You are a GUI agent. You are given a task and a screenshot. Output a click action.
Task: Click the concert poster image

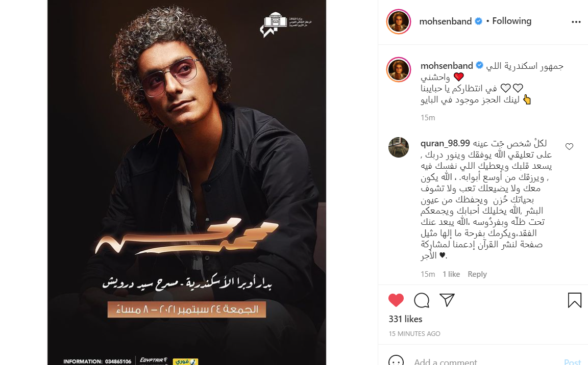pyautogui.click(x=187, y=182)
